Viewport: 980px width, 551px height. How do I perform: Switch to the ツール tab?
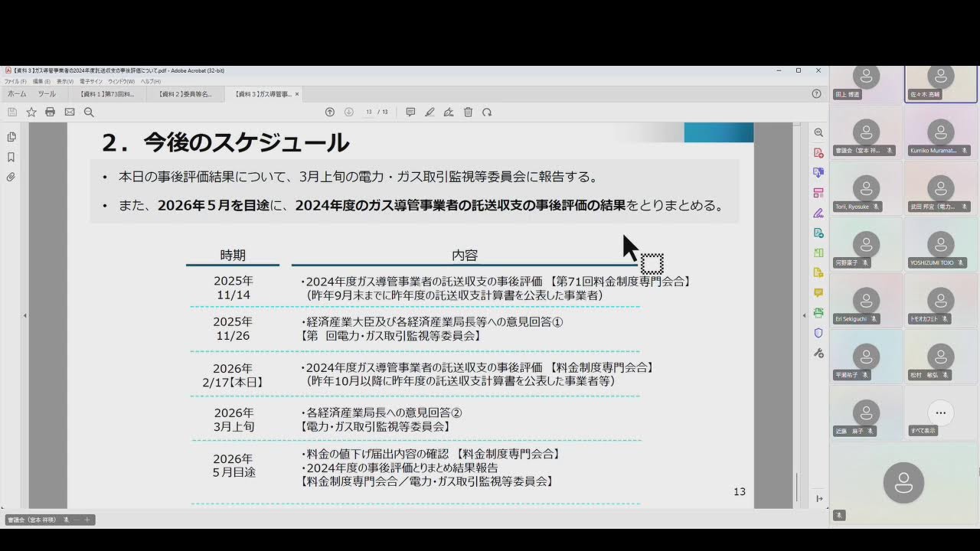pyautogui.click(x=47, y=93)
